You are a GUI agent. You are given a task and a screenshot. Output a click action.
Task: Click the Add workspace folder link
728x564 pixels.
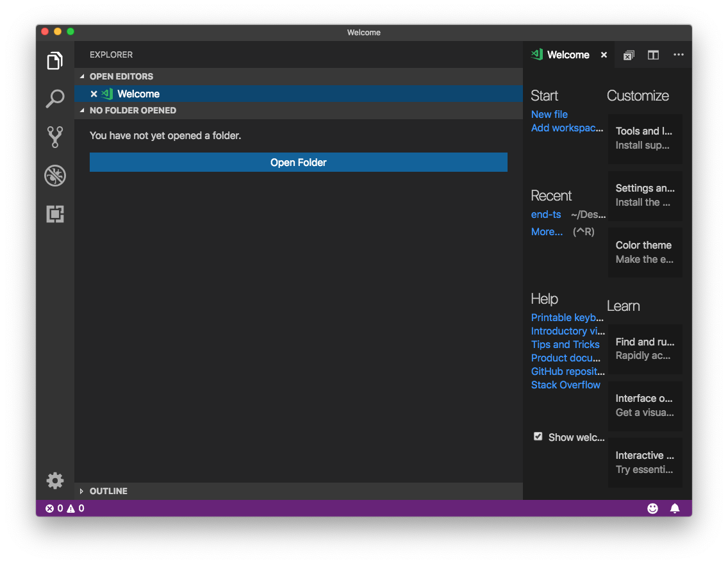[x=567, y=128]
